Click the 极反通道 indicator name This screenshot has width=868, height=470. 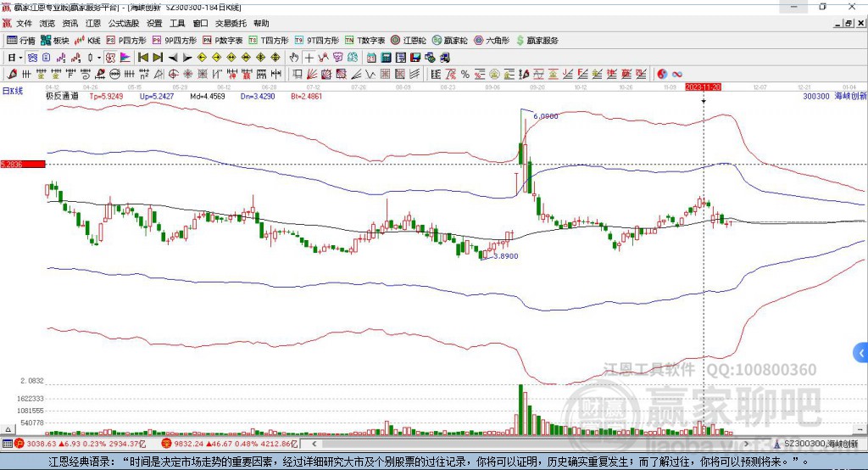coord(62,96)
